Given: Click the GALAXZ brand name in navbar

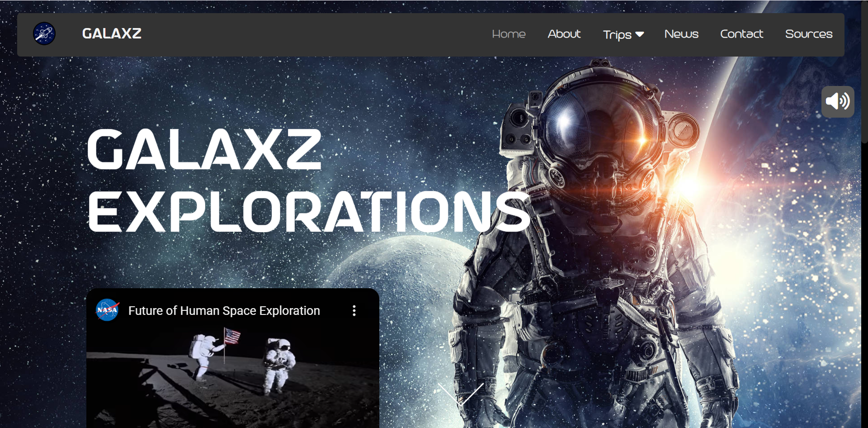Looking at the screenshot, I should click(x=112, y=33).
